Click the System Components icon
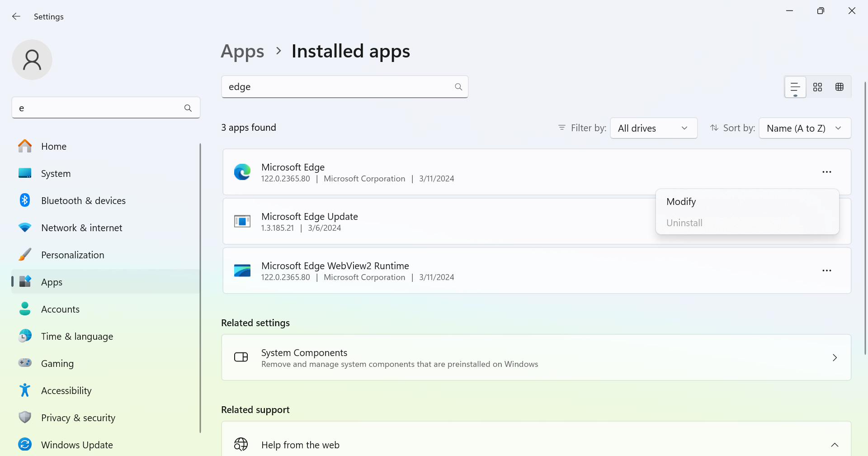This screenshot has width=868, height=456. 241,357
